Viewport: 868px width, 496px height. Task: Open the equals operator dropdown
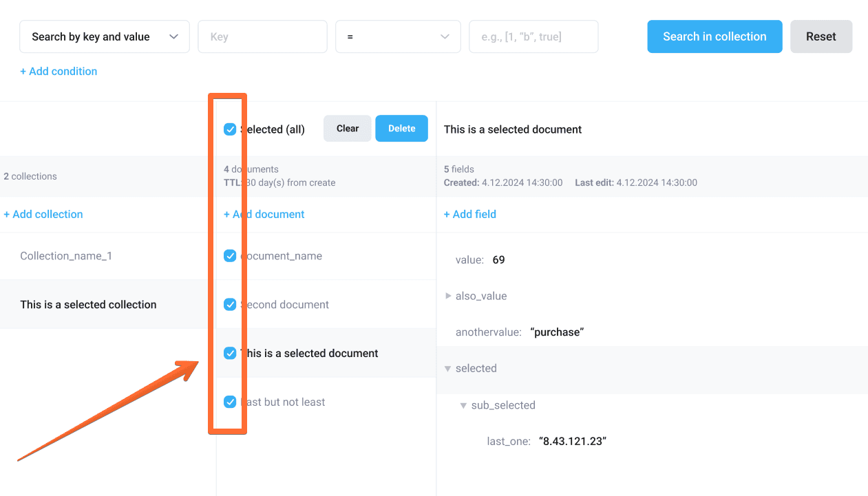pos(398,37)
